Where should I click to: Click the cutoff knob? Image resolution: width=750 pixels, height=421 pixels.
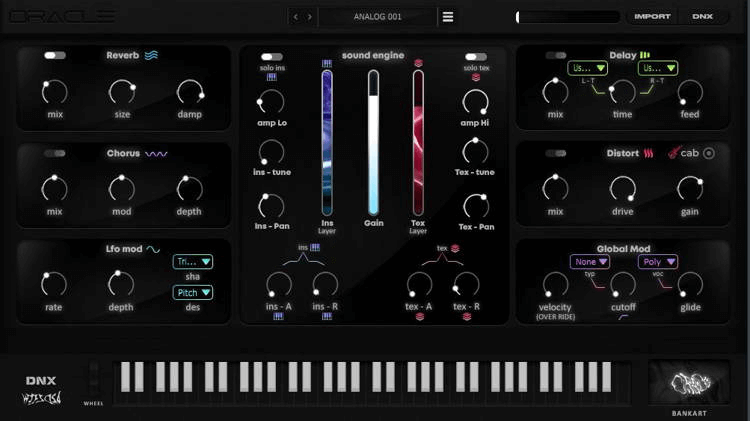tap(623, 285)
